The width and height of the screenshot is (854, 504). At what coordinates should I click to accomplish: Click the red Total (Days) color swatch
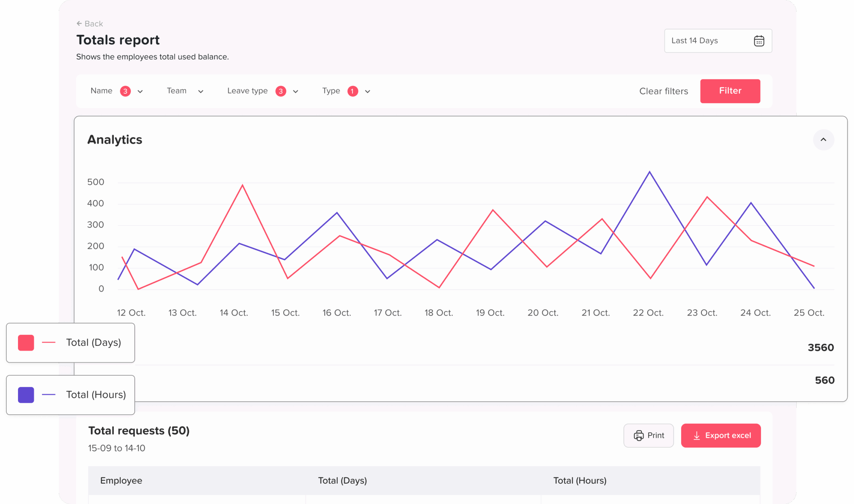pyautogui.click(x=26, y=342)
